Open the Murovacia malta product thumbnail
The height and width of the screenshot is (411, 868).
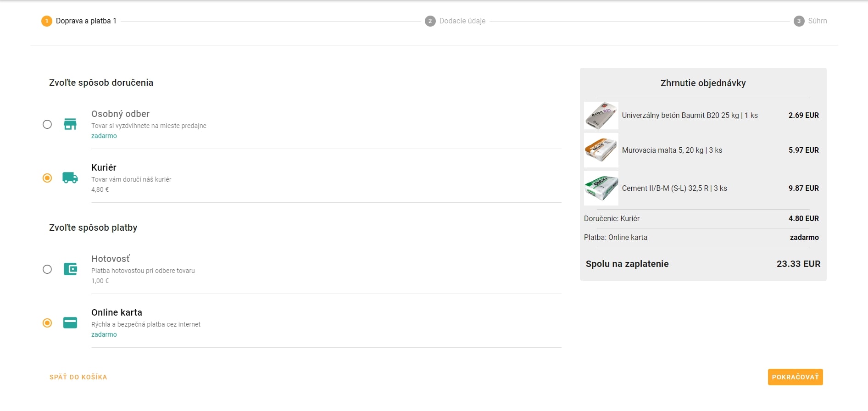click(601, 150)
